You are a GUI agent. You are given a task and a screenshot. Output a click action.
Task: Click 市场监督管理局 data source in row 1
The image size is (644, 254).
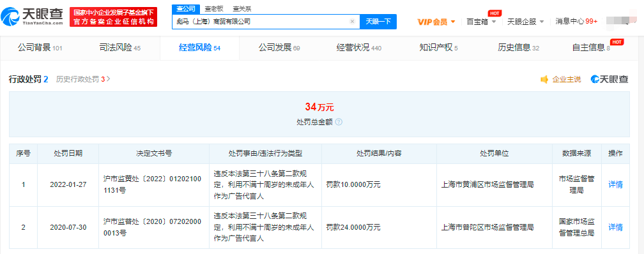point(577,184)
